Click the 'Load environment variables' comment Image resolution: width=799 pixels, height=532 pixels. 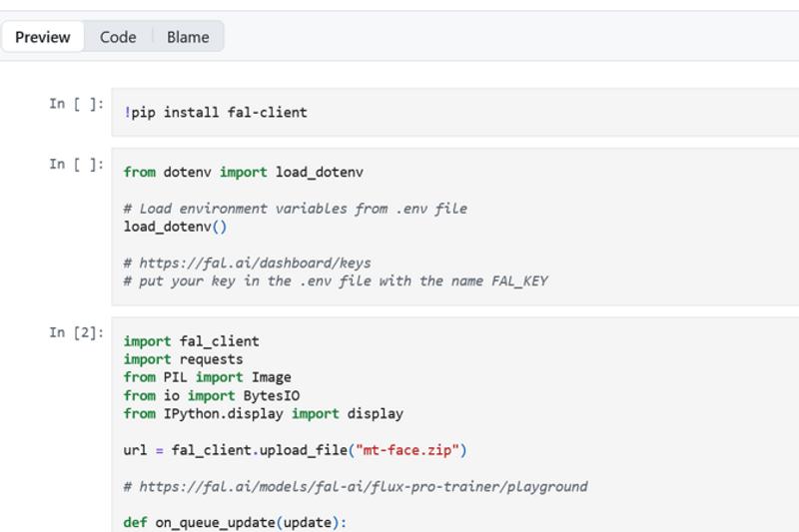[295, 209]
